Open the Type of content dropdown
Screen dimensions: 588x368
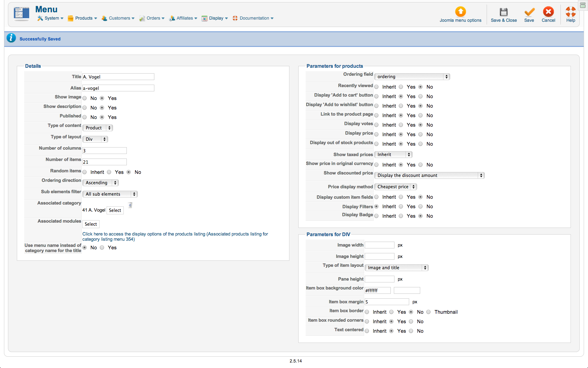(98, 128)
